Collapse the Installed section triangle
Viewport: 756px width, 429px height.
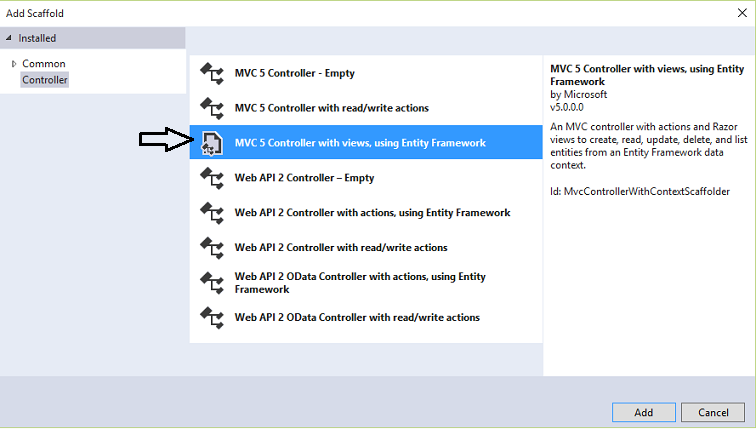click(9, 38)
